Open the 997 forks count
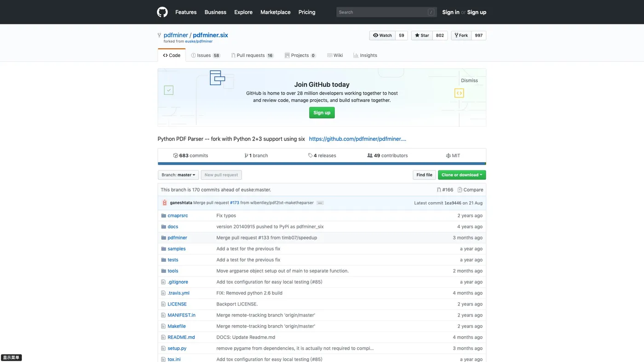 click(x=479, y=35)
